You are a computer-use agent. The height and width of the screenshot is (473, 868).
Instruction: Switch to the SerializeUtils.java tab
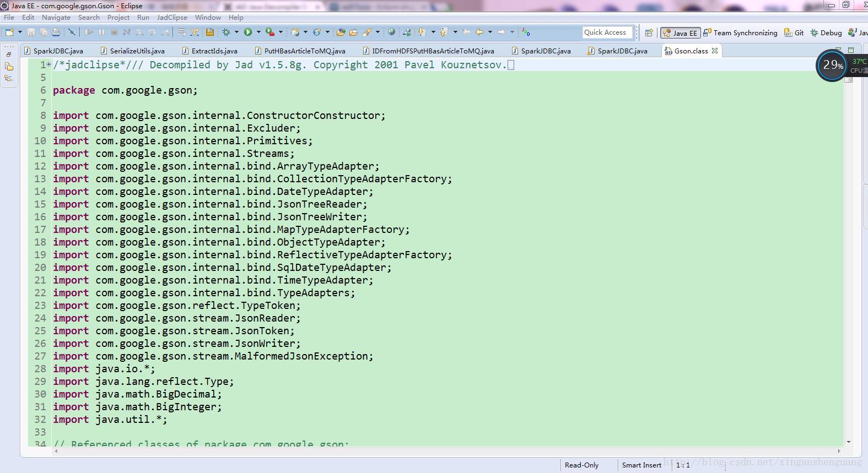132,51
